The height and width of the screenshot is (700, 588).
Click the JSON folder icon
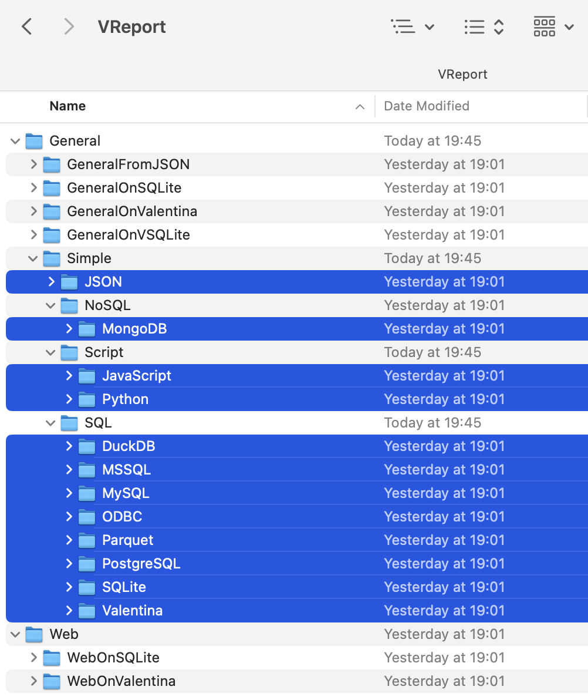pyautogui.click(x=69, y=282)
